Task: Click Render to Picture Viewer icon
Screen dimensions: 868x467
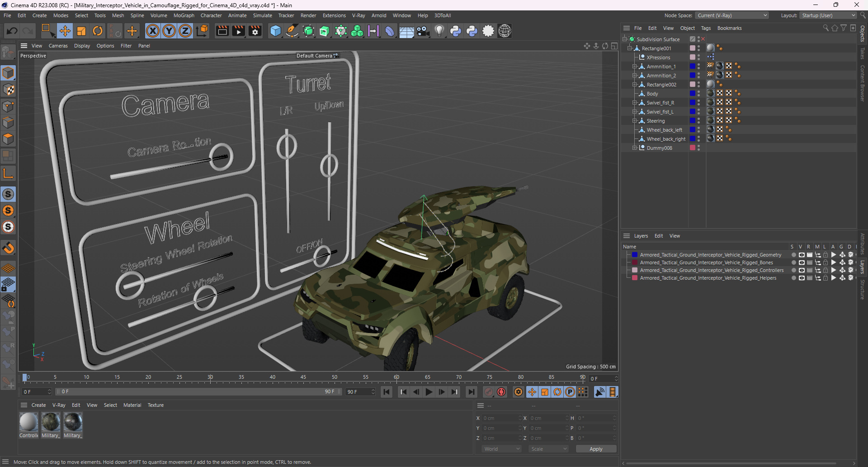Action: coord(239,31)
